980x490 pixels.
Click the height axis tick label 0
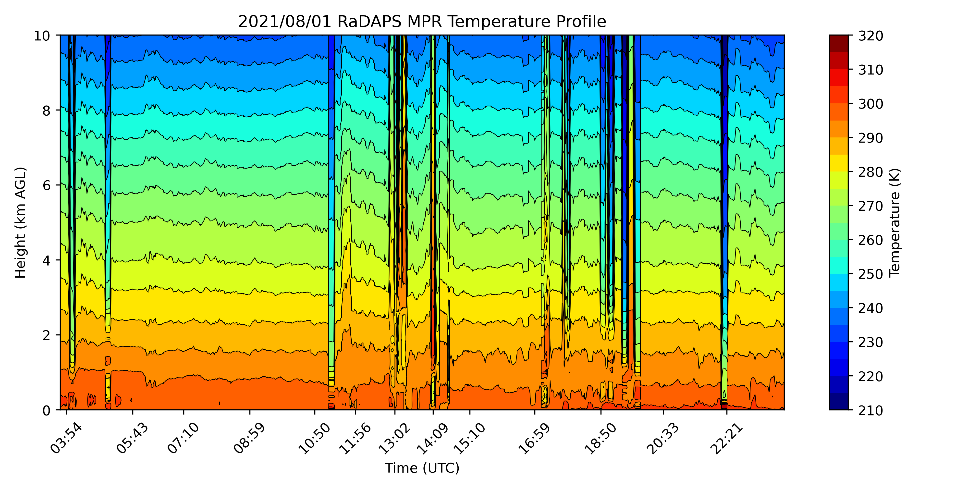46,410
